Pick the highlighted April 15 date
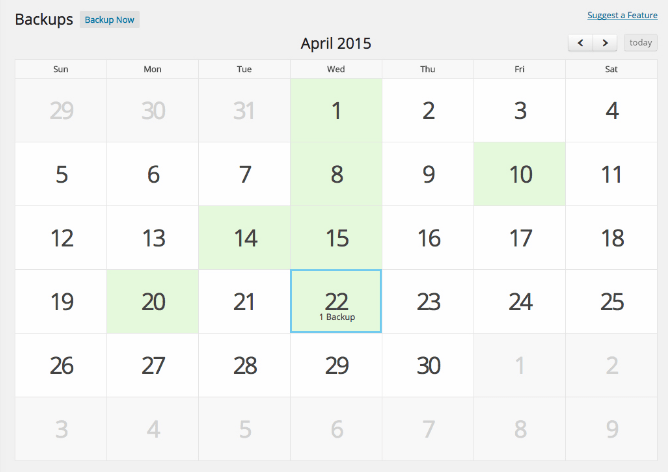 [337, 238]
